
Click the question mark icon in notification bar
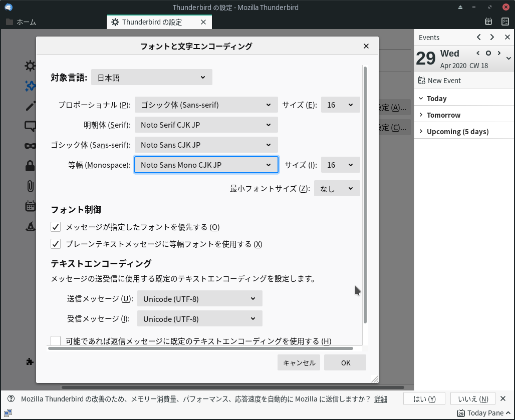(11, 398)
